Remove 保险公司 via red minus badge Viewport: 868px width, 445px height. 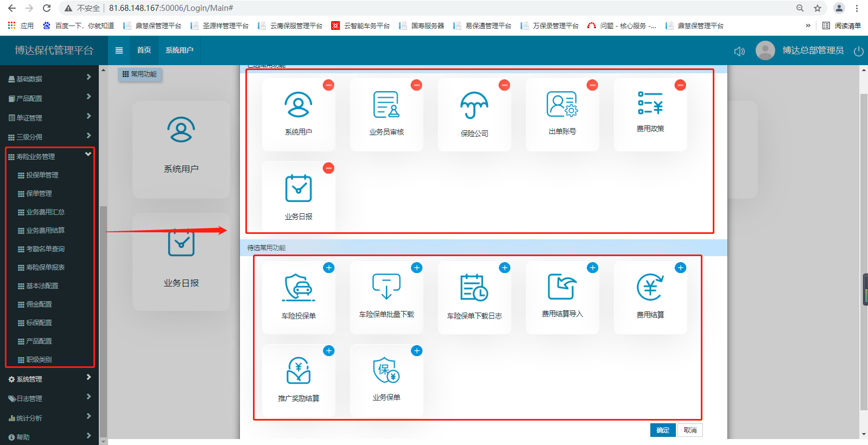pos(504,85)
